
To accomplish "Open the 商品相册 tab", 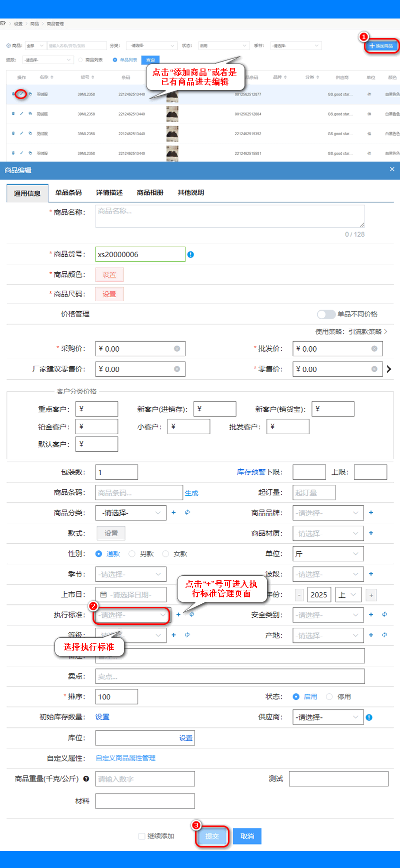I will (x=150, y=193).
